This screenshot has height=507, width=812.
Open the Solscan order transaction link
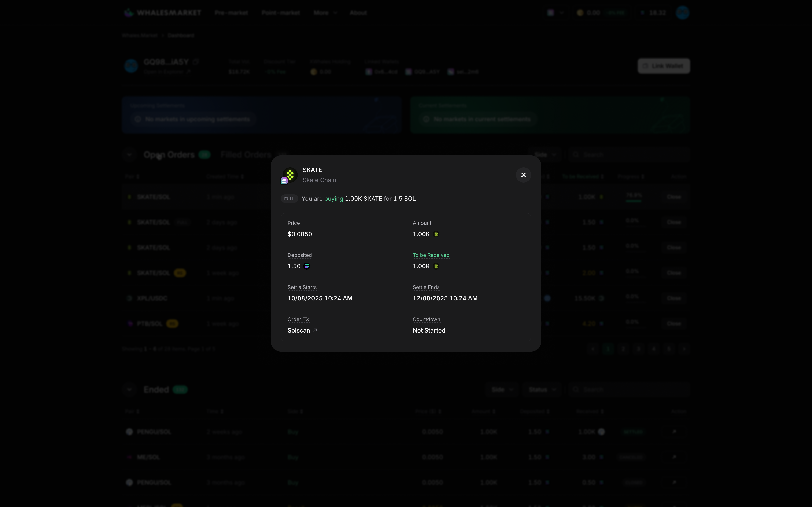tap(299, 330)
